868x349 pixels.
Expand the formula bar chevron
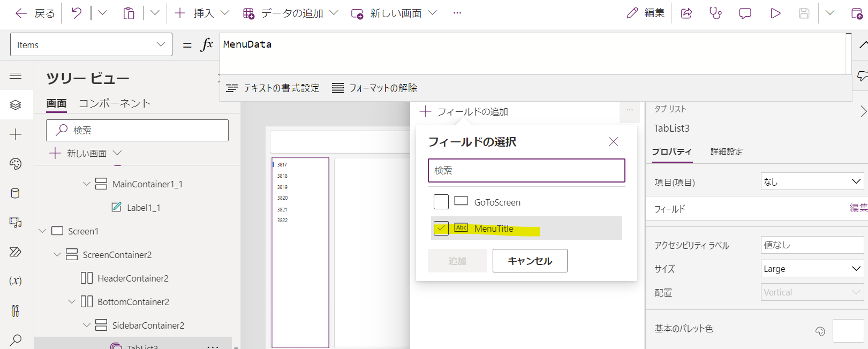[863, 45]
